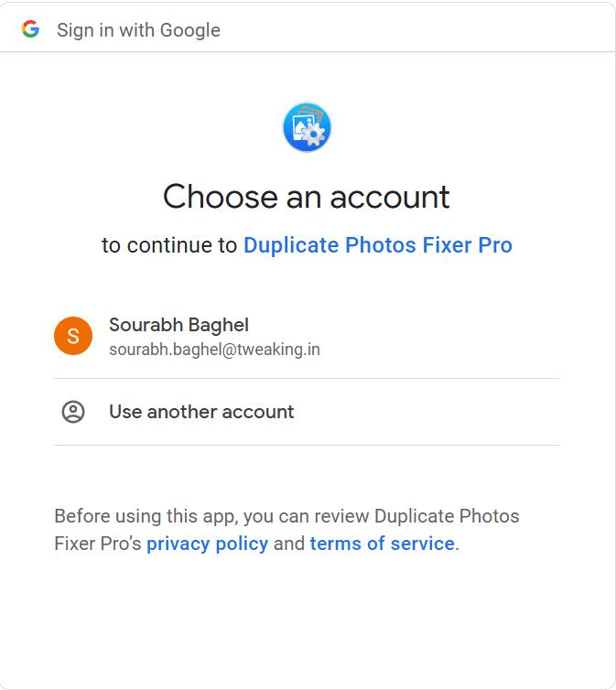Click the Google G logo

[31, 29]
